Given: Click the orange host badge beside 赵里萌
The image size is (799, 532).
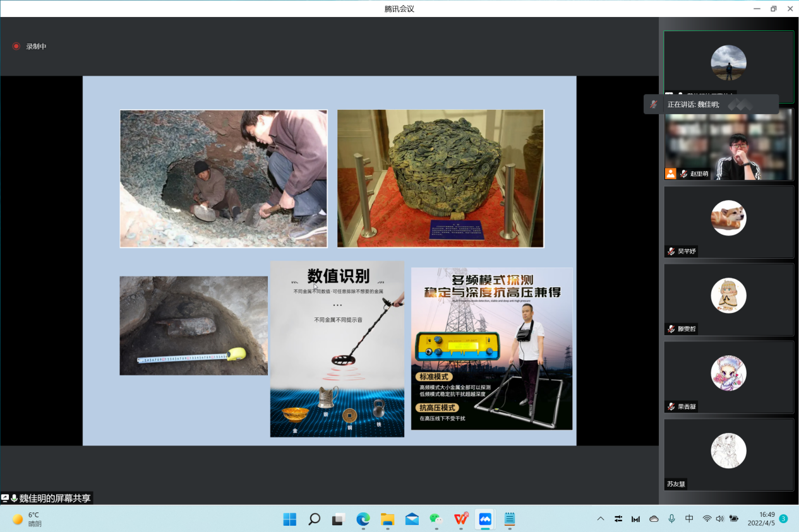Looking at the screenshot, I should [670, 174].
